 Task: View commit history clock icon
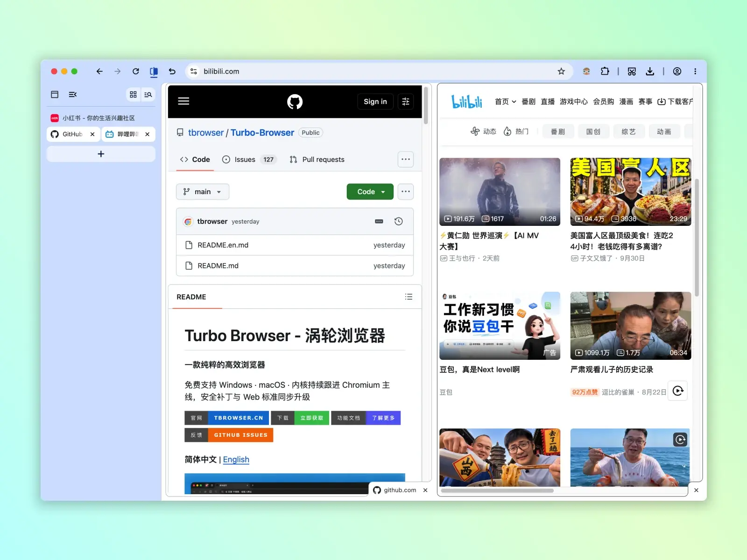tap(399, 221)
